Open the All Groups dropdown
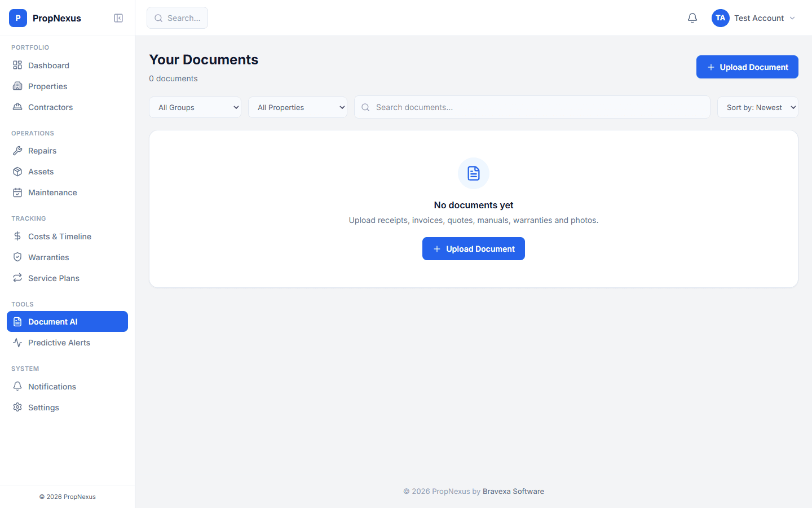This screenshot has height=508, width=812. coord(195,107)
